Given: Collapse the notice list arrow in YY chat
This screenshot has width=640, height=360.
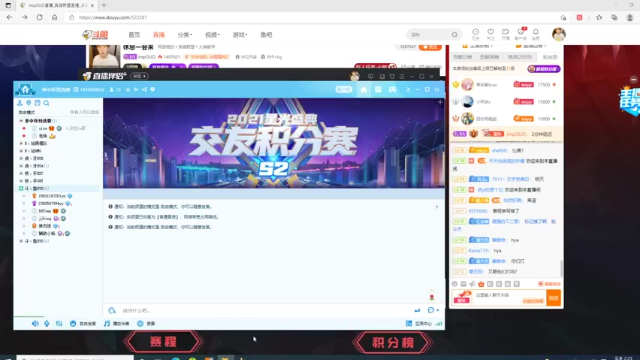Looking at the screenshot, I should tap(437, 207).
